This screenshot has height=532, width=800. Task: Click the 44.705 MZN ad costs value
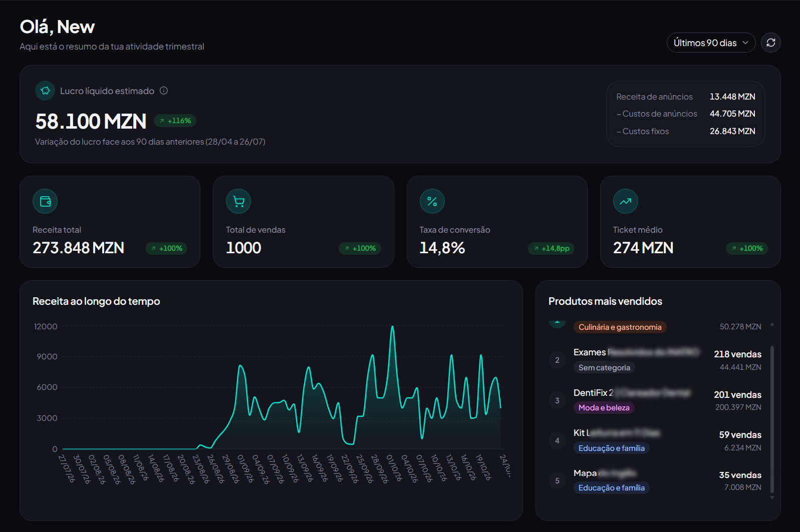(732, 114)
